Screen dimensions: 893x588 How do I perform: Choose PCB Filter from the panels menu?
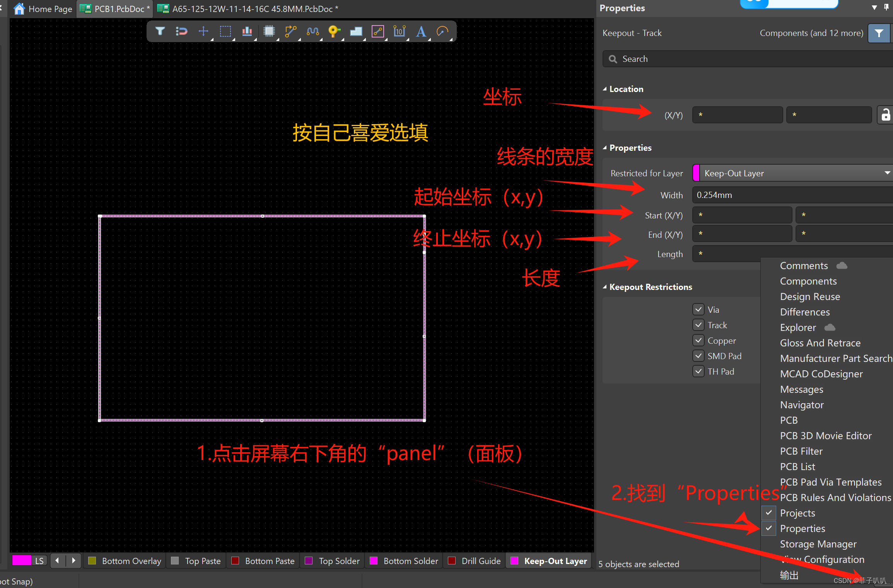801,451
